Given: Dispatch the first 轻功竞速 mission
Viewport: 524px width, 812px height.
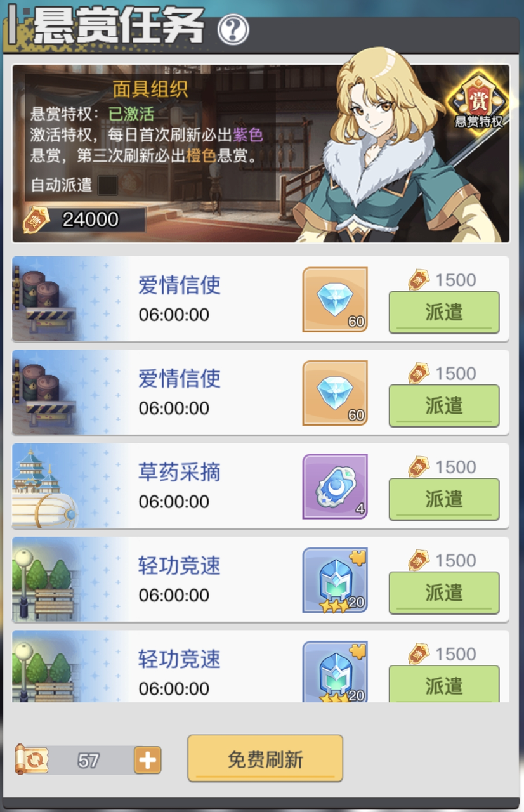Looking at the screenshot, I should (444, 593).
